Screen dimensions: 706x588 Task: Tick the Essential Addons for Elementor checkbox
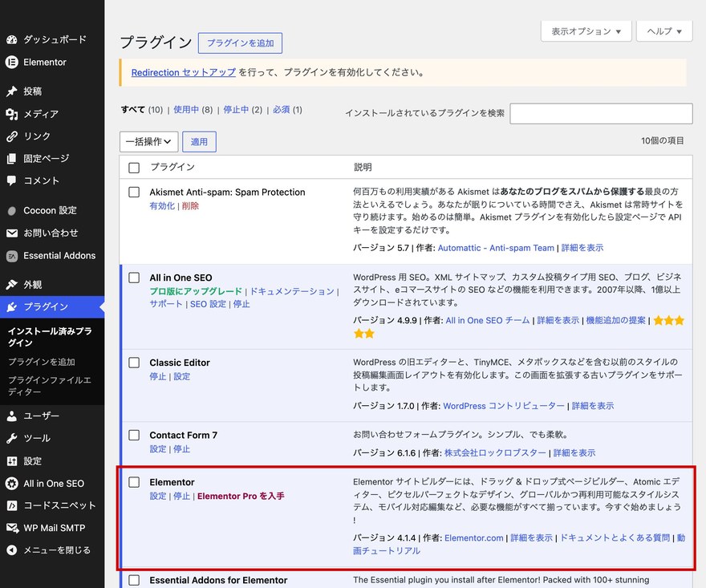(x=134, y=580)
